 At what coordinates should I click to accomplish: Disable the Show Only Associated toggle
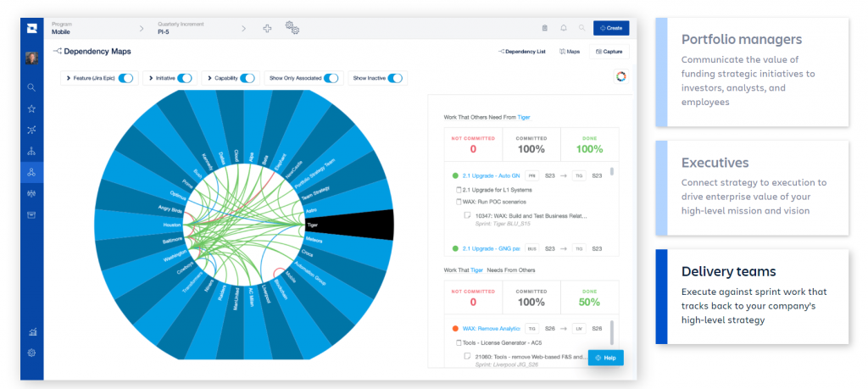click(331, 78)
